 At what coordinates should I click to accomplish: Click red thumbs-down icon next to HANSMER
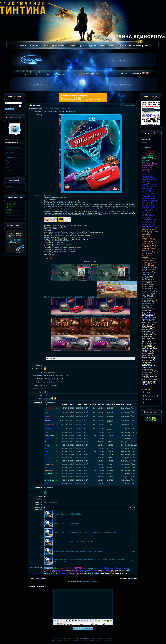point(55,398)
